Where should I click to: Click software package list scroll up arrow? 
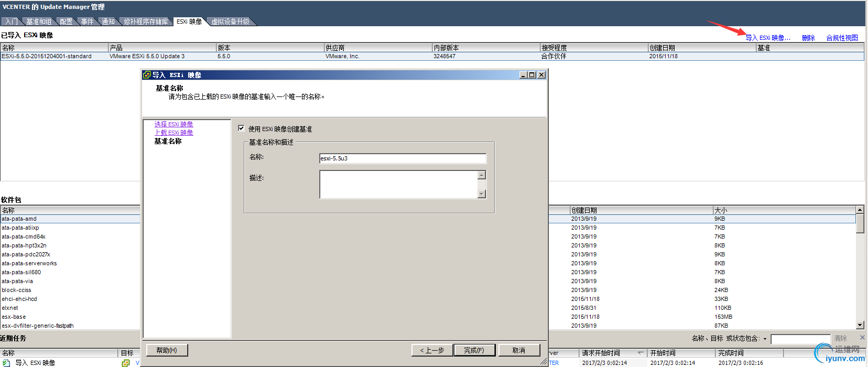tap(860, 210)
